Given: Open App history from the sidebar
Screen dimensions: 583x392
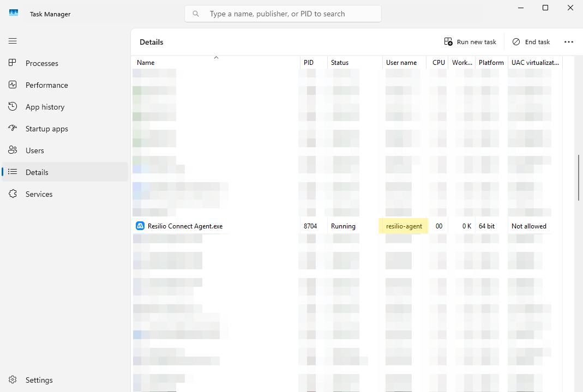Looking at the screenshot, I should pos(12,106).
